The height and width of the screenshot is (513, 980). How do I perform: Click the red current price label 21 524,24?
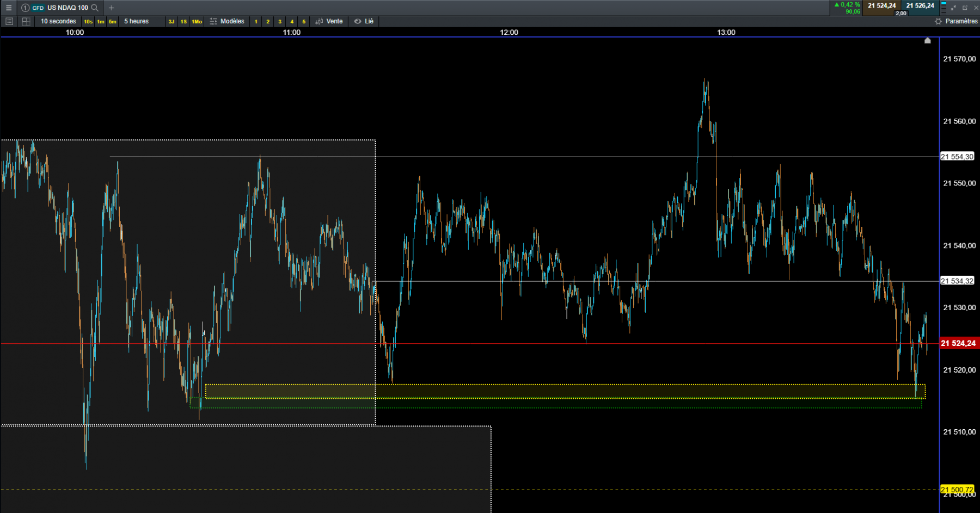959,343
